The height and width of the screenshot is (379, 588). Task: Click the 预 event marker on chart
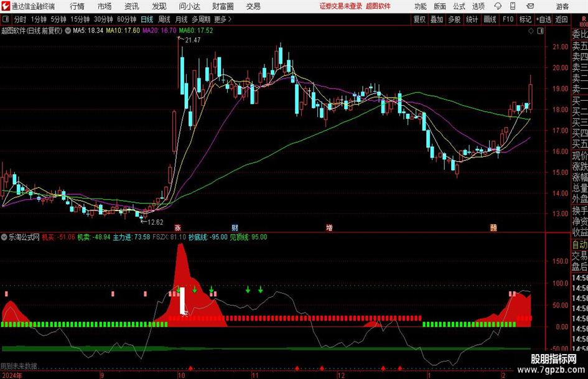493,227
